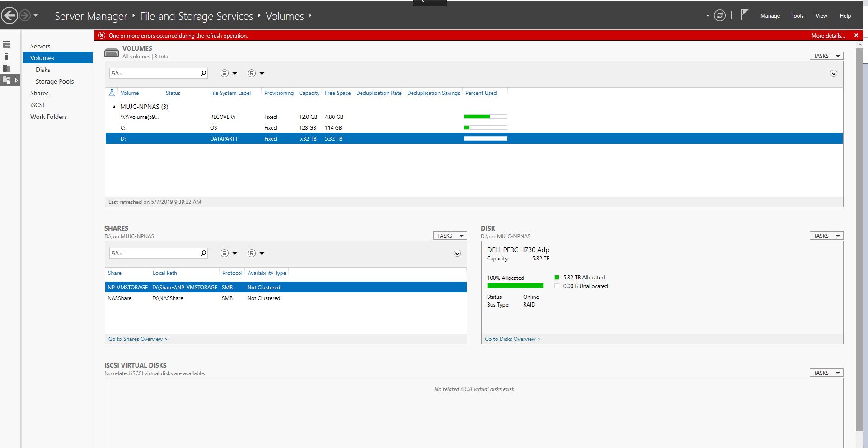Click the Percent Used bar for drive C:
Viewport: 868px width, 448px height.
(485, 127)
